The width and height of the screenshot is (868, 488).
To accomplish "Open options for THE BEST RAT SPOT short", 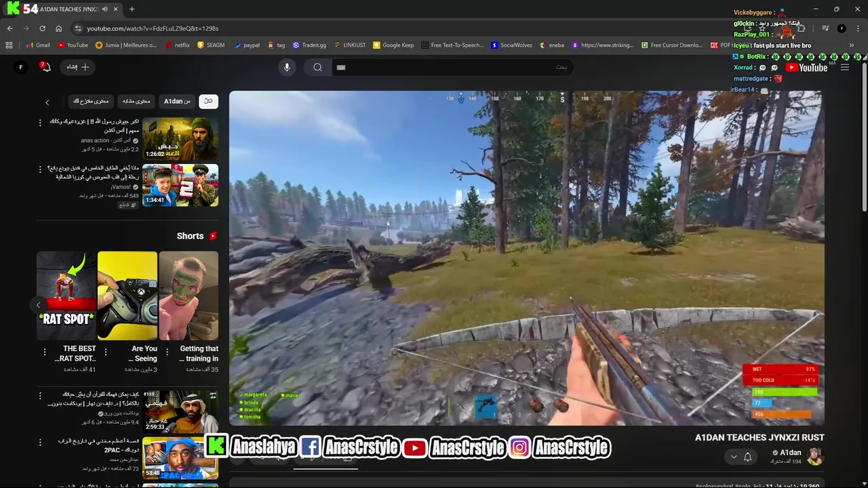I will click(x=45, y=352).
